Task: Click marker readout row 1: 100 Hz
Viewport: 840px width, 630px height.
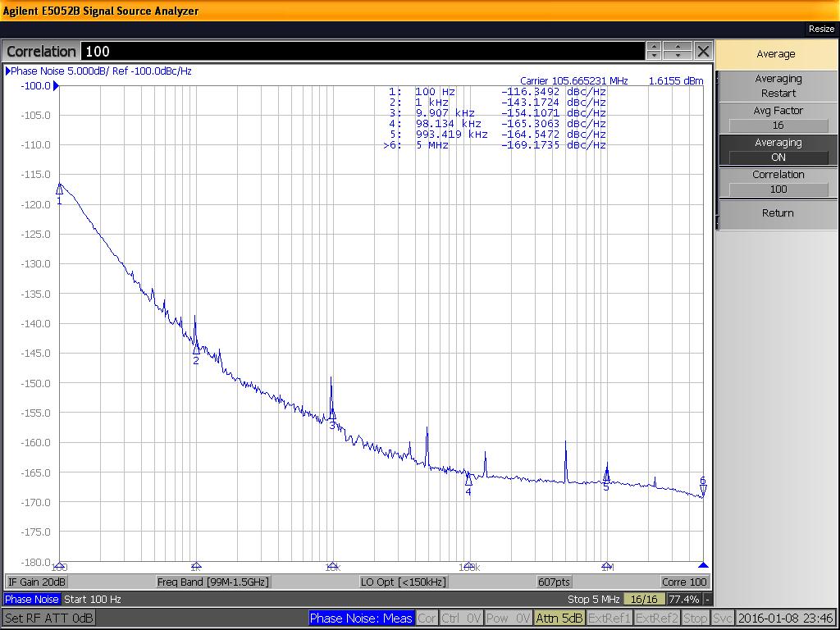Action: (497, 92)
